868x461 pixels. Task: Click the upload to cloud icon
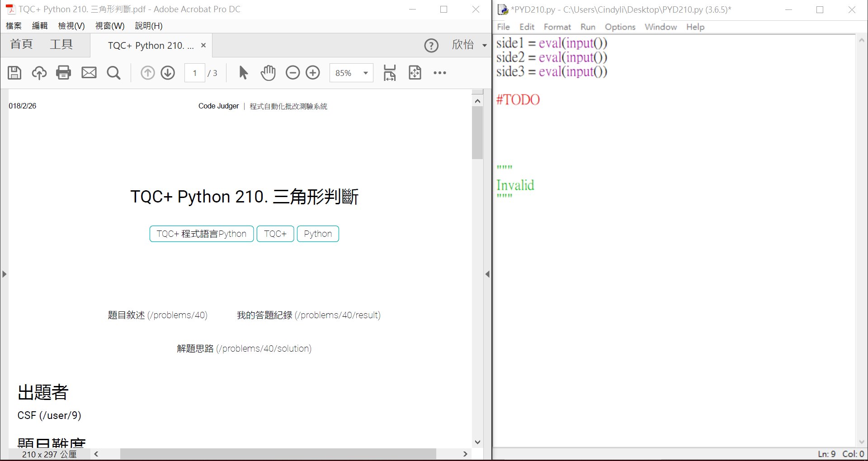click(39, 72)
